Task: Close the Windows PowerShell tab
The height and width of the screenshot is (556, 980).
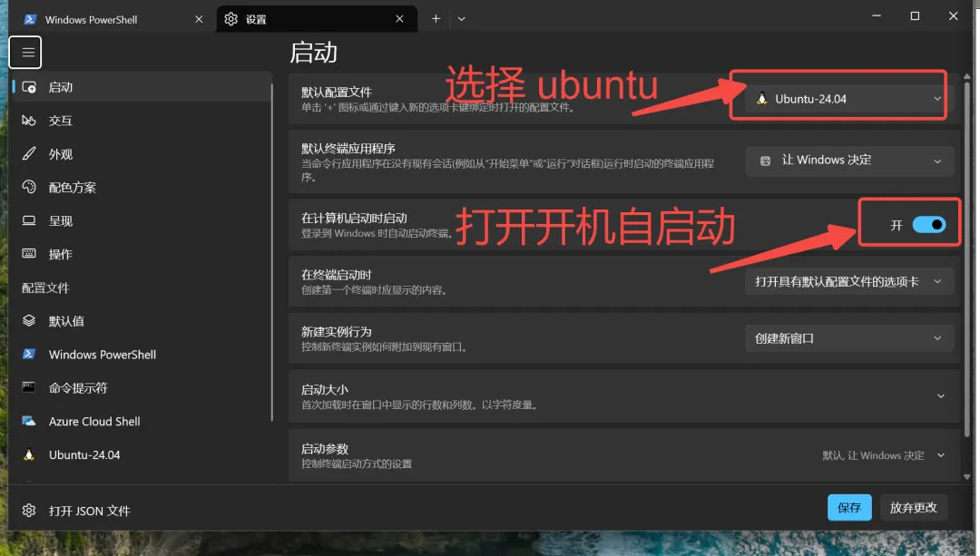Action: [x=199, y=19]
